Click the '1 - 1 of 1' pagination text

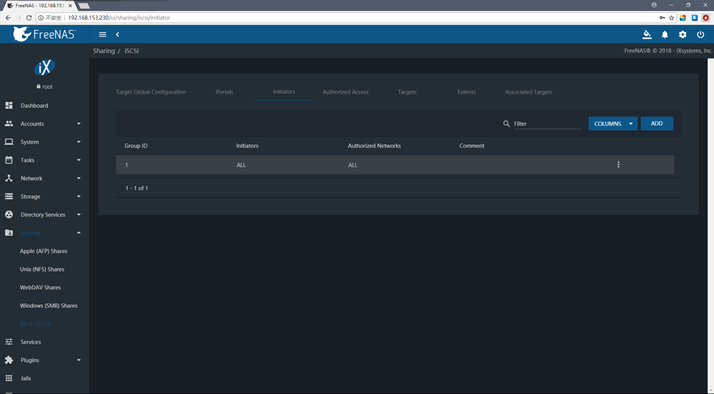pos(137,188)
